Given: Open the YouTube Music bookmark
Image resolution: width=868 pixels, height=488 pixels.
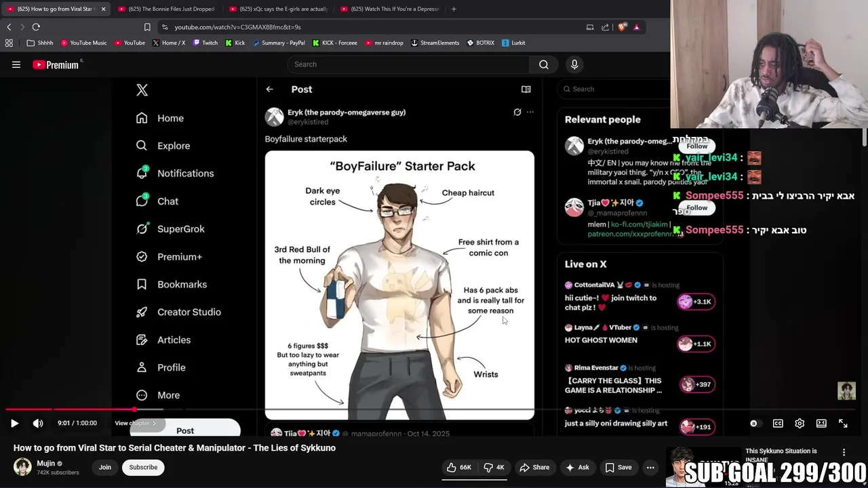Looking at the screenshot, I should pos(84,43).
